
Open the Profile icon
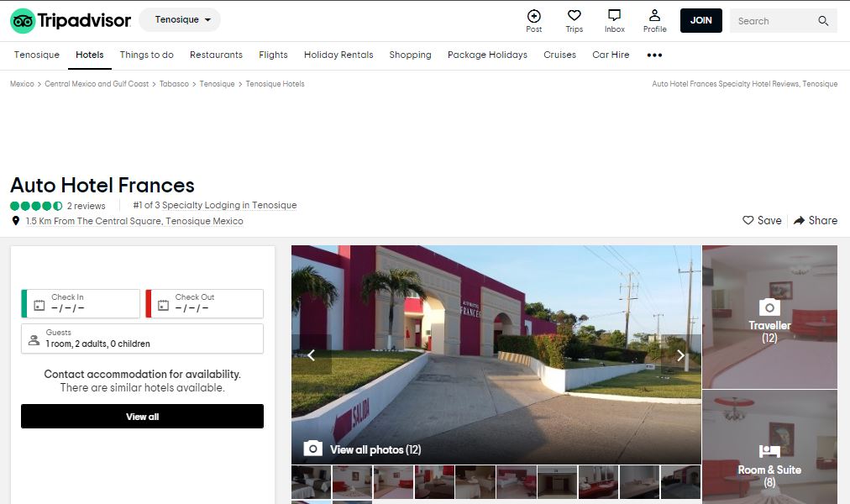(x=655, y=15)
